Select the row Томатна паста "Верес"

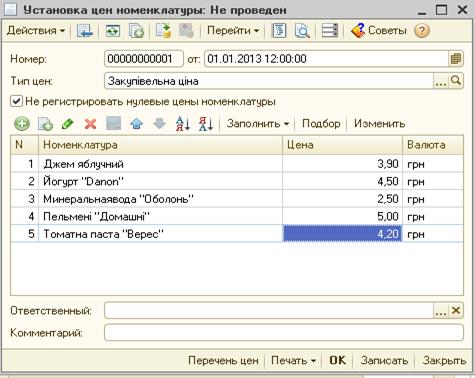click(x=237, y=234)
